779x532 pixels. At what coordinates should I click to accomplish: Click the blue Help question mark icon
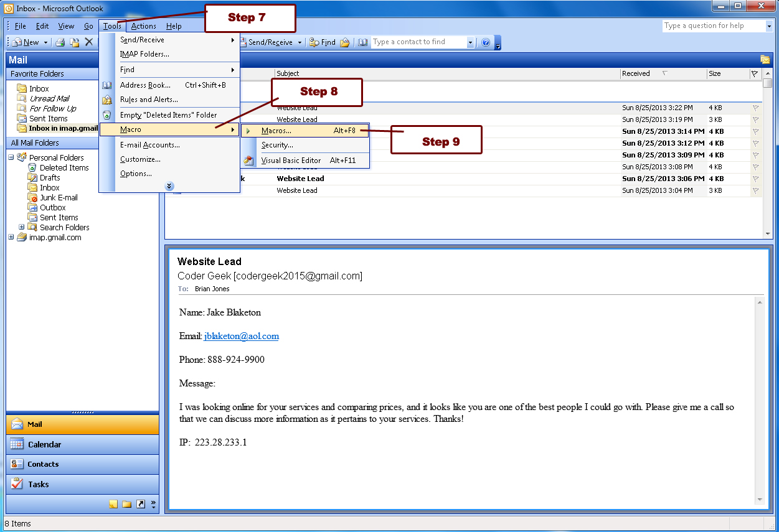(x=486, y=42)
